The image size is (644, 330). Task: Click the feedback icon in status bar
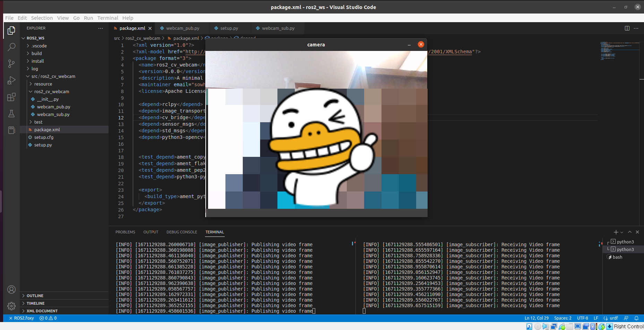pos(626,318)
